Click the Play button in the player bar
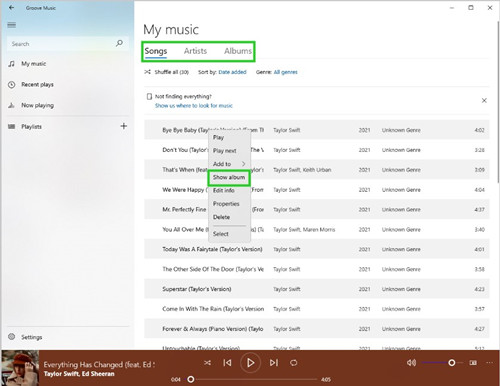This screenshot has height=386, width=500. 250,363
